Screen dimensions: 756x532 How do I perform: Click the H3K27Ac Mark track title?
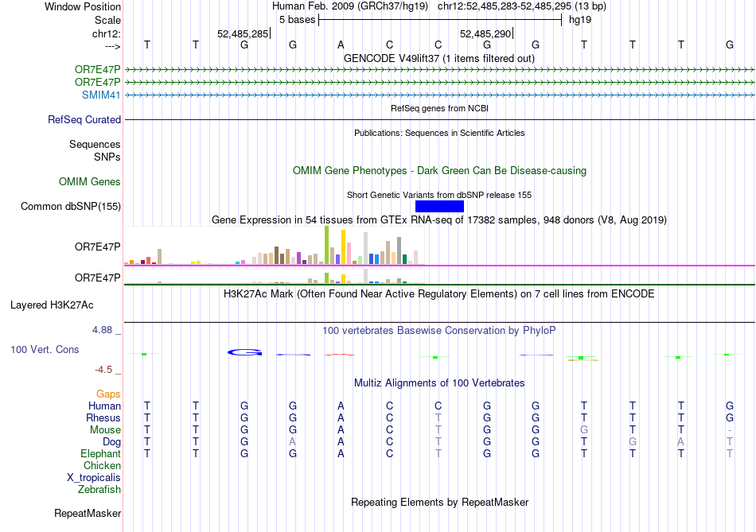tap(439, 294)
